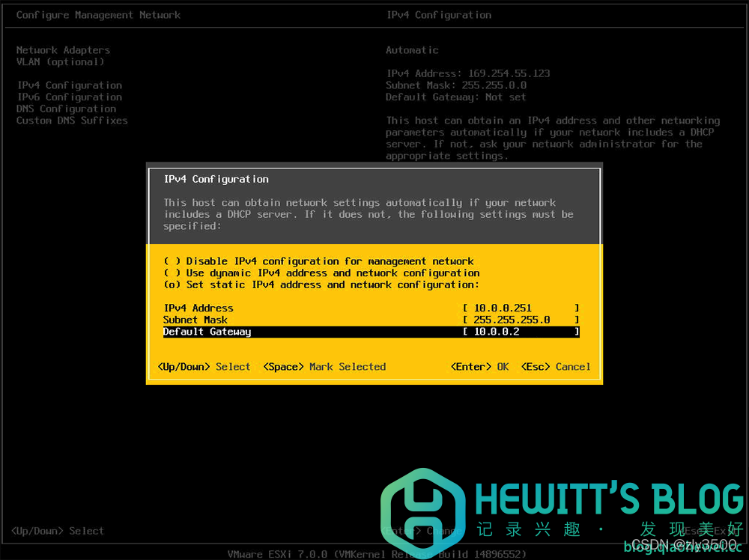Image resolution: width=749 pixels, height=560 pixels.
Task: Click <Space> Mark Selected hint
Action: coord(324,367)
